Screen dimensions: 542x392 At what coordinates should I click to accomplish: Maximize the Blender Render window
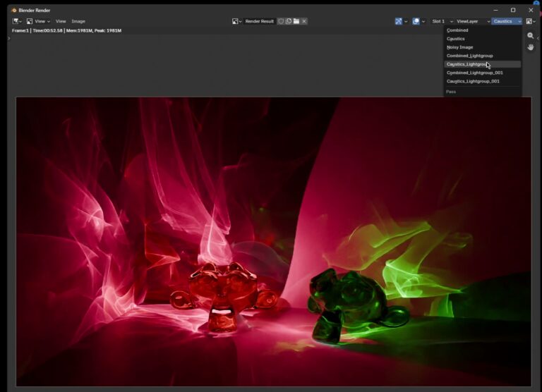[x=513, y=11]
